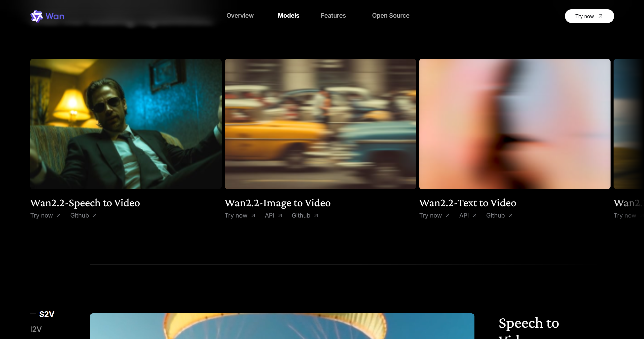Click arrow icon beside Image to Video API
Image resolution: width=644 pixels, height=339 pixels.
click(x=280, y=215)
